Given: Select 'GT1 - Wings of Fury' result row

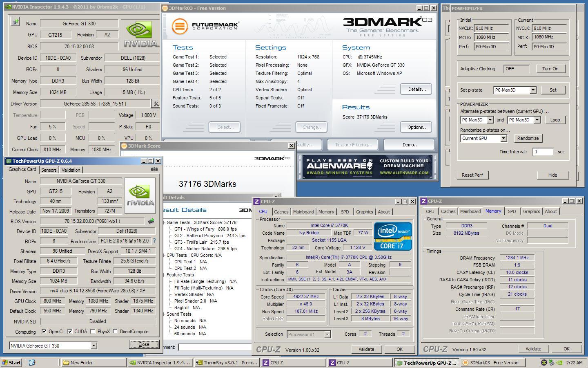Looking at the screenshot, I should click(205, 229).
